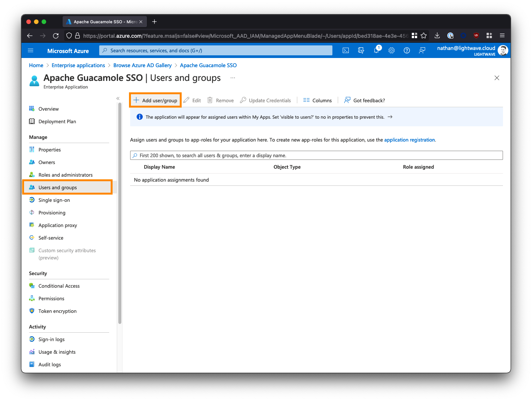Click the display name search field
Viewport: 532px width, 401px height.
[317, 155]
